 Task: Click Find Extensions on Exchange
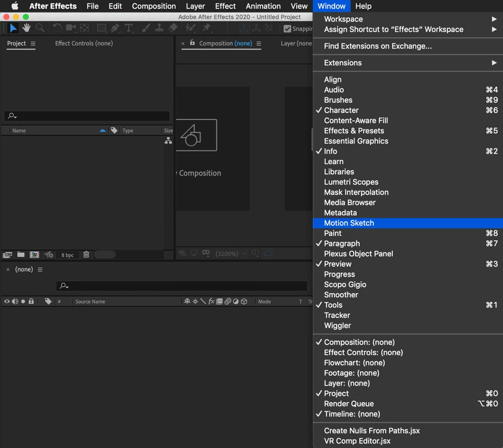tap(408, 46)
